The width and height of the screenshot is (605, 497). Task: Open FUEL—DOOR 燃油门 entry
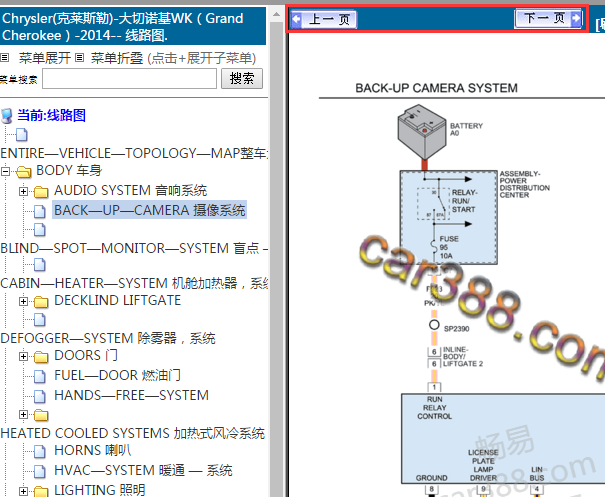[x=117, y=375]
